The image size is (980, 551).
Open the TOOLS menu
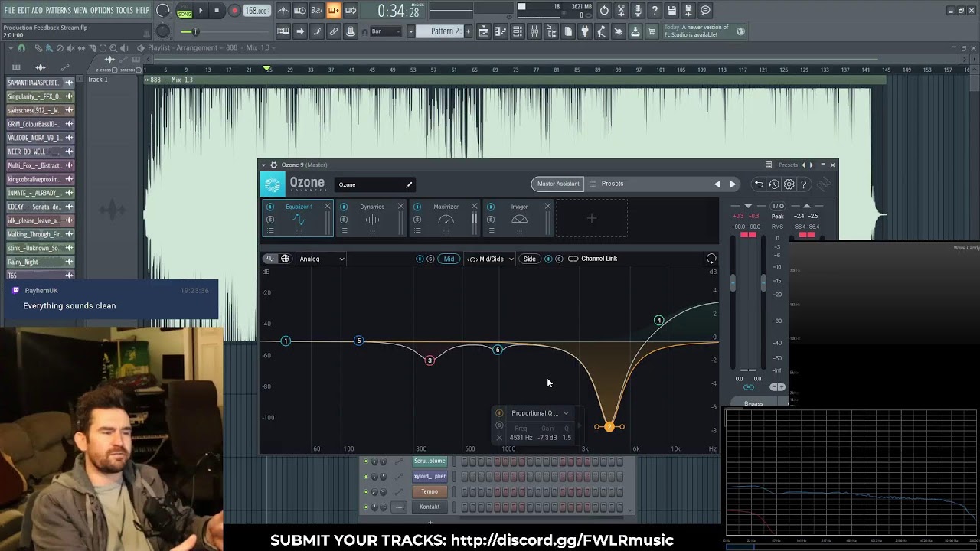(x=124, y=11)
